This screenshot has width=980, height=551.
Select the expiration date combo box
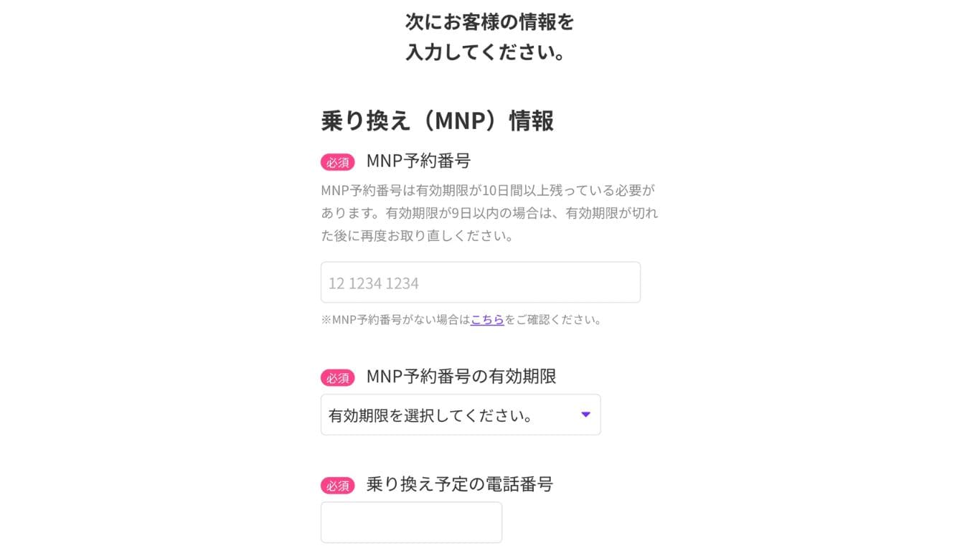coord(460,414)
